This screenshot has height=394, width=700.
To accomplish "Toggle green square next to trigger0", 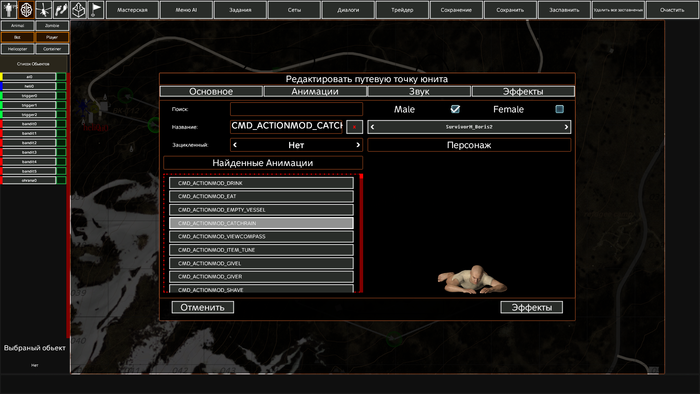I will 61,95.
